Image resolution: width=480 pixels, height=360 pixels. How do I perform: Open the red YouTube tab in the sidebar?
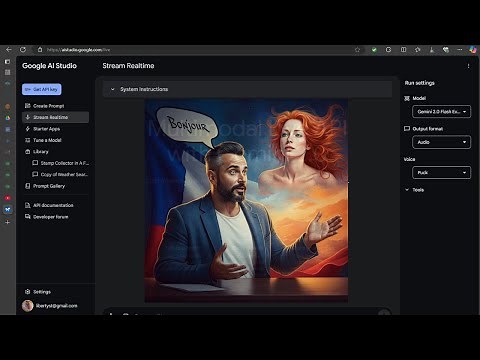pos(8,198)
